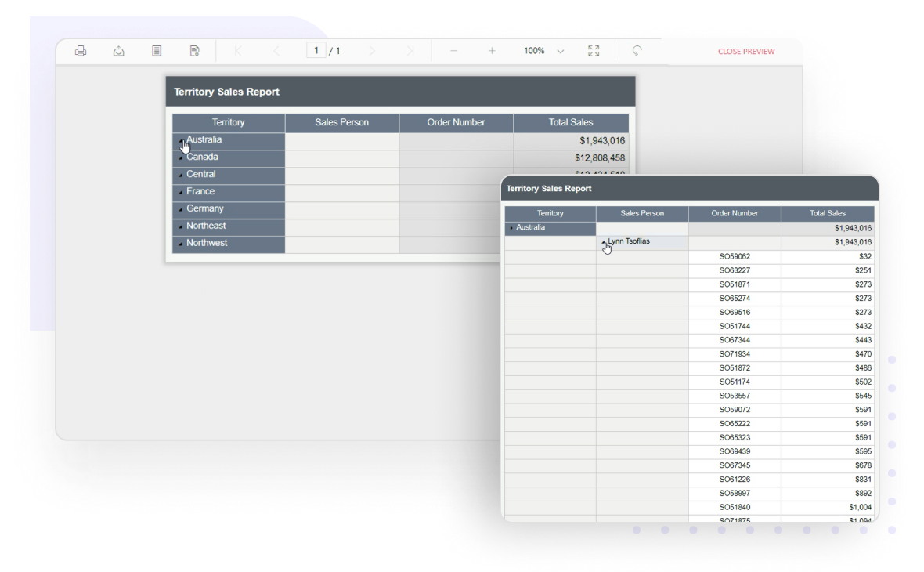Collapse Australia in the front report window
This screenshot has height=572, width=924.
[511, 227]
